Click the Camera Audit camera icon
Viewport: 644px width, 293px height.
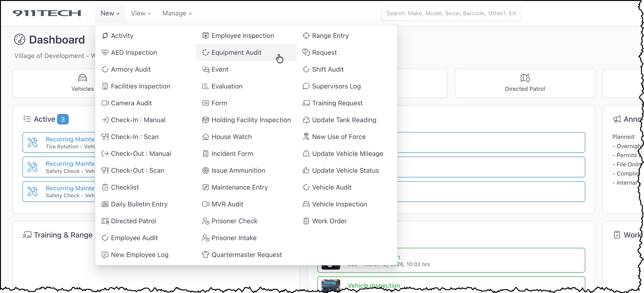tap(105, 103)
